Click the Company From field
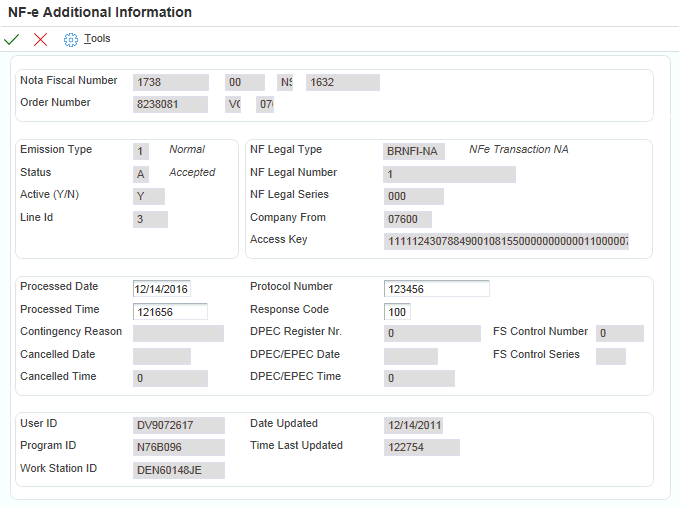 [x=408, y=219]
